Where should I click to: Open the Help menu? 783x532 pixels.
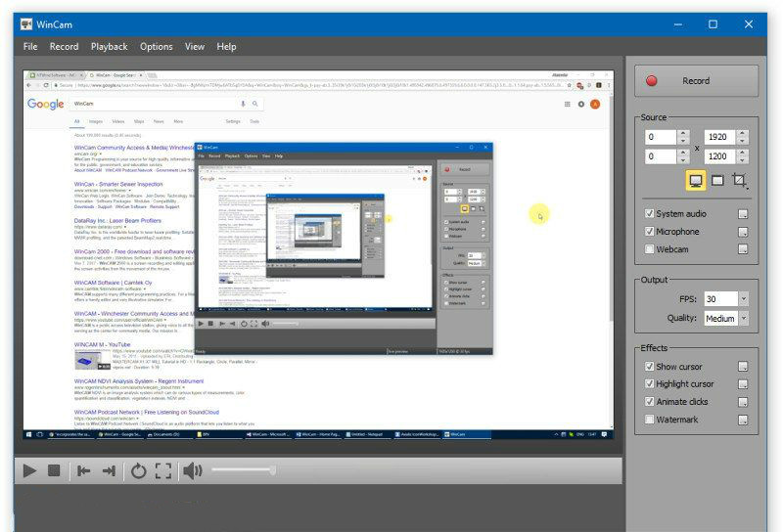(x=226, y=46)
